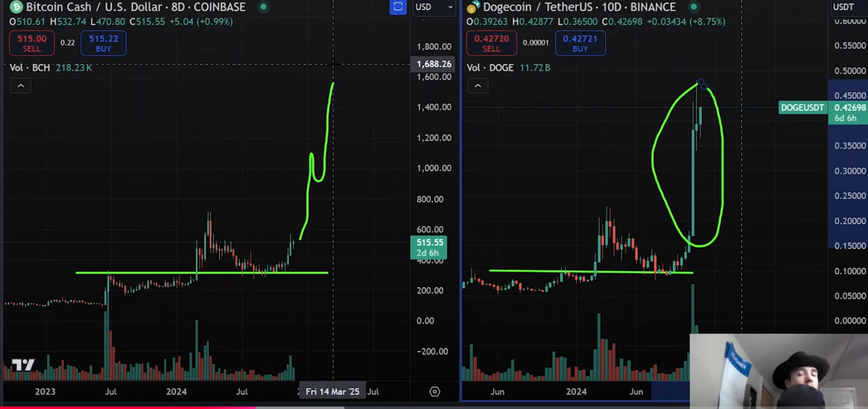This screenshot has height=409, width=868.
Task: Click the 1,688.26 crosshair price label
Action: click(x=434, y=64)
